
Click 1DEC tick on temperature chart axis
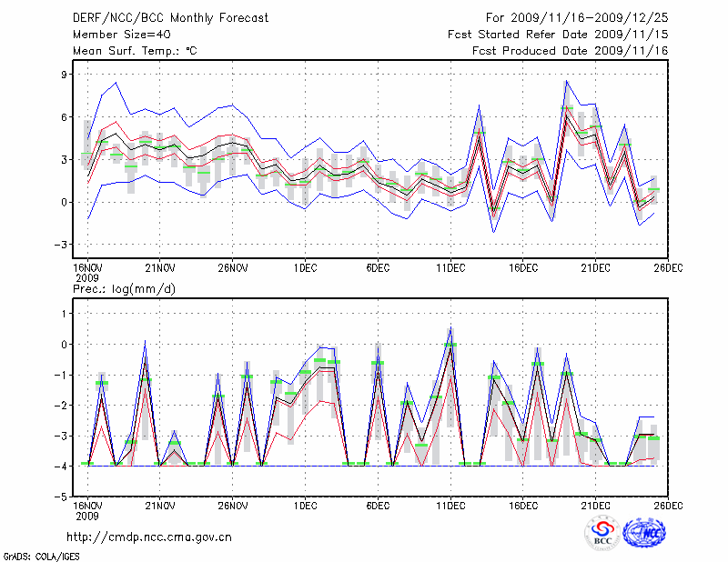pos(304,267)
